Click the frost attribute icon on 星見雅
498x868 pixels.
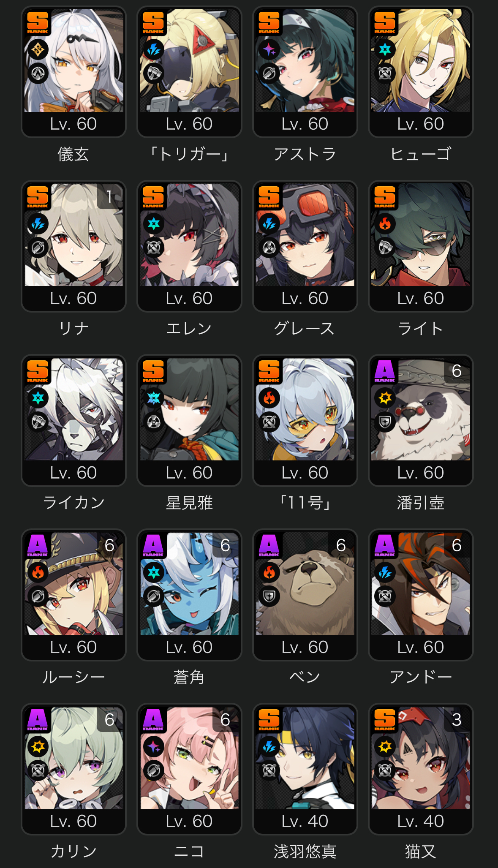click(154, 398)
